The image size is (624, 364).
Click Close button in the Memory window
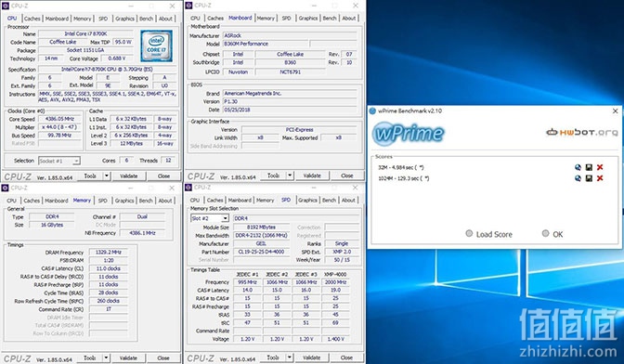[163, 358]
